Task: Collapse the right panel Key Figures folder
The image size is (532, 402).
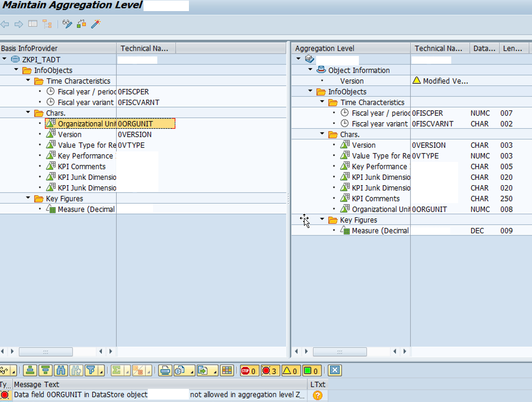Action: [x=322, y=219]
